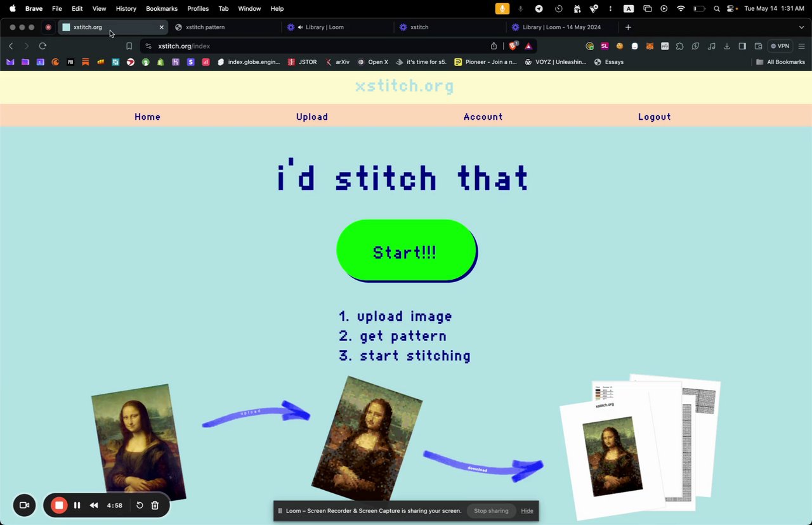Open Brave Rewards triangle icon
812x525 pixels.
tap(528, 46)
